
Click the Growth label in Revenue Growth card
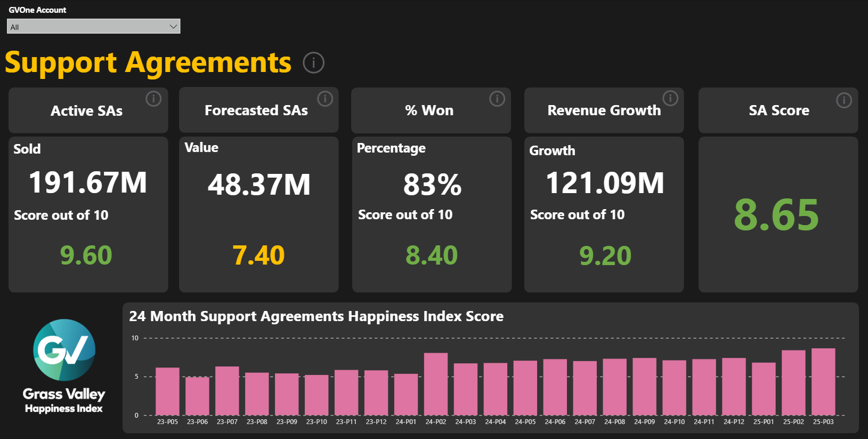pos(552,151)
